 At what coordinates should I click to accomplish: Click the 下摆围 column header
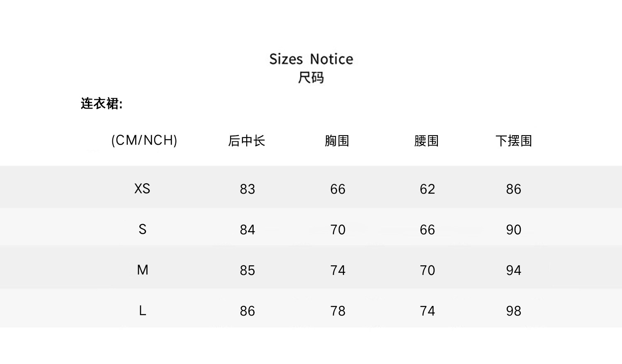(x=513, y=141)
